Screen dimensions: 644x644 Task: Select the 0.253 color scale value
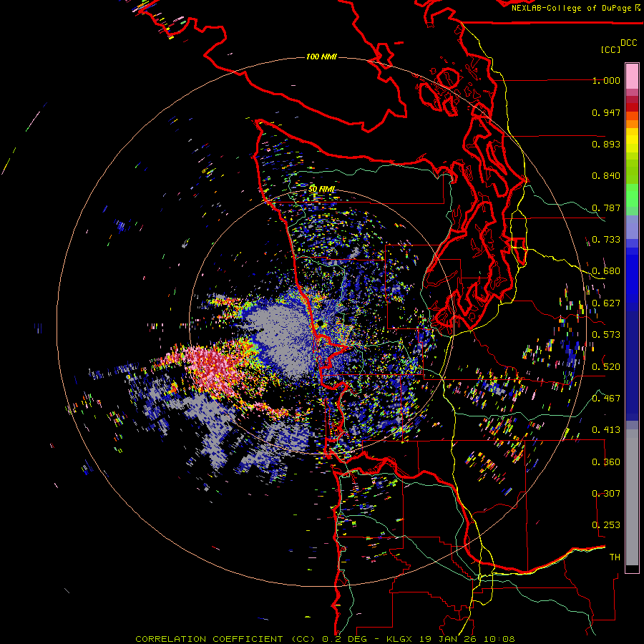point(606,525)
